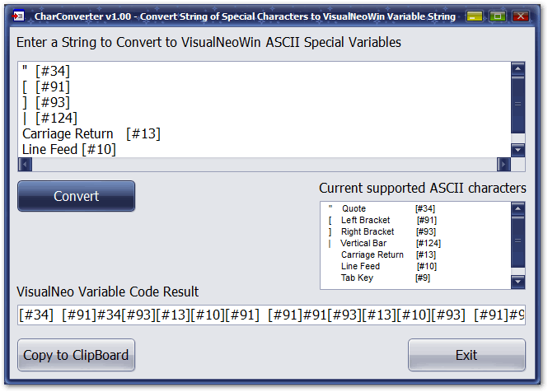This screenshot has height=392, width=548.
Task: Click the scroll-down arrow of the ASCII characters list
Action: (x=518, y=282)
